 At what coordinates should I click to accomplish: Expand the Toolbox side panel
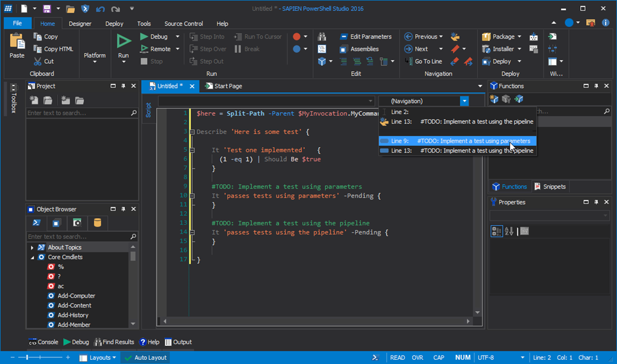click(x=13, y=98)
